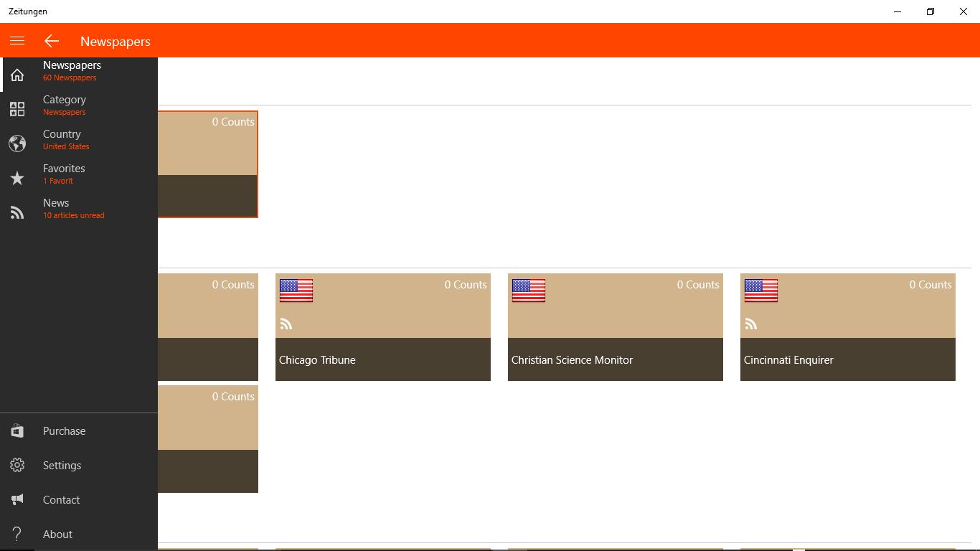The image size is (980, 551).
Task: Toggle the RSS feed on Cincinnati Enquirer tile
Action: pos(751,324)
